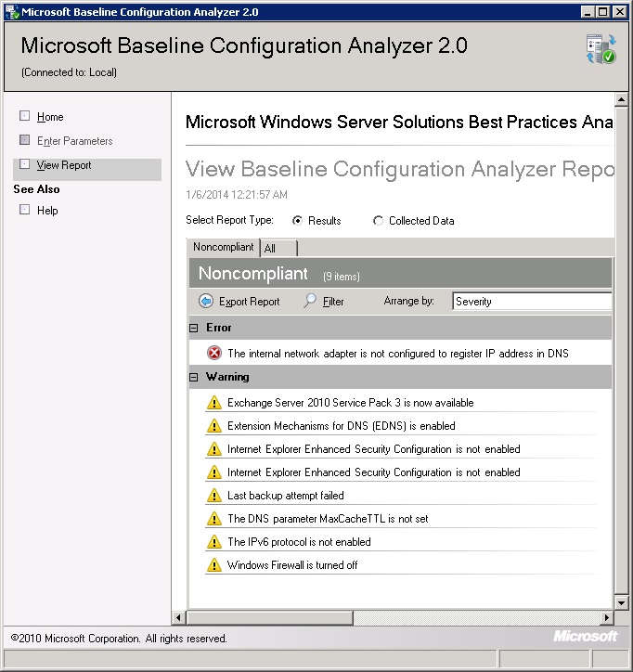Screen dimensions: 633x672
Task: Click the vertical scrollbar up arrow
Action: tap(621, 100)
